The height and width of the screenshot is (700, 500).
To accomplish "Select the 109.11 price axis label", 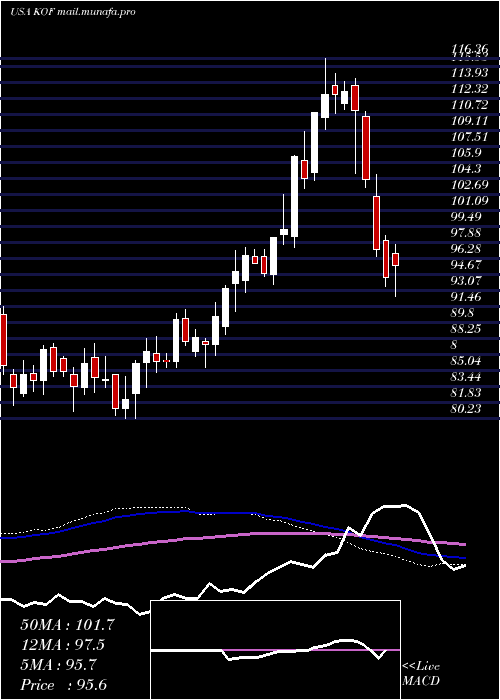I will (x=470, y=121).
